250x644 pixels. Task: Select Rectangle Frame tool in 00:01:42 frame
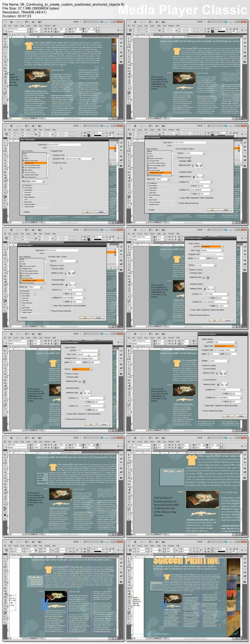5,166
